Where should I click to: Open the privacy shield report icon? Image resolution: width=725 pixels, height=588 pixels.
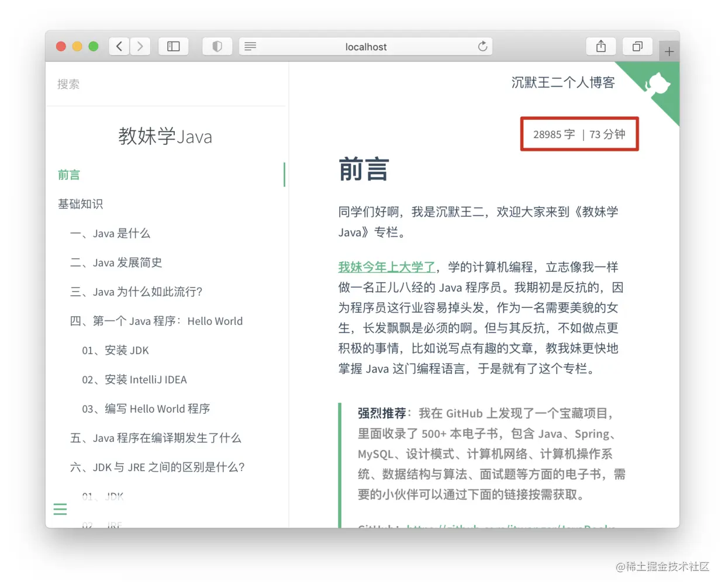pos(217,46)
